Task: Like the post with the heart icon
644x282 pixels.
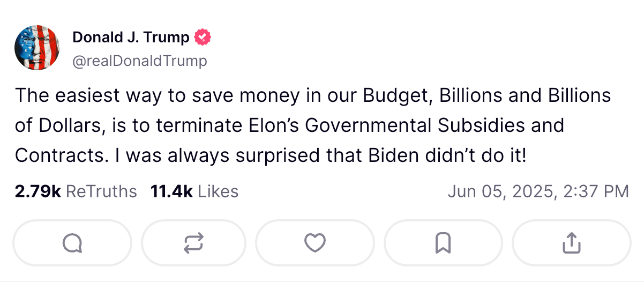Action: coord(315,244)
